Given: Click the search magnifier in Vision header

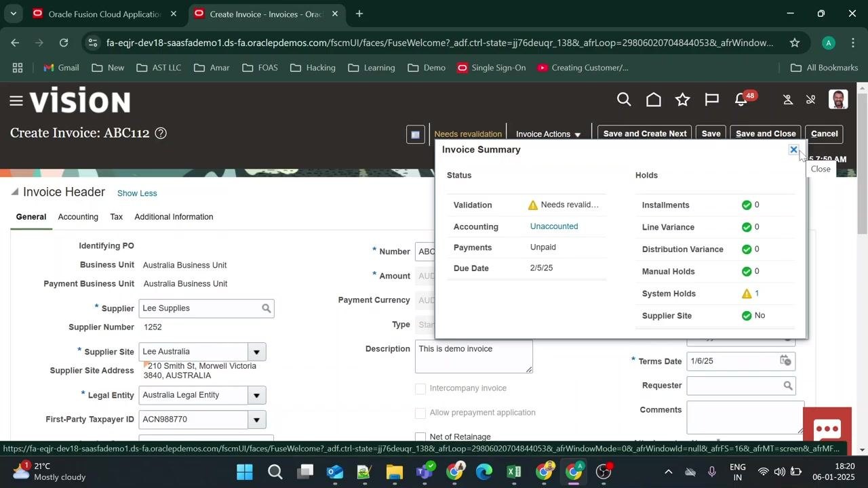Looking at the screenshot, I should coord(624,100).
